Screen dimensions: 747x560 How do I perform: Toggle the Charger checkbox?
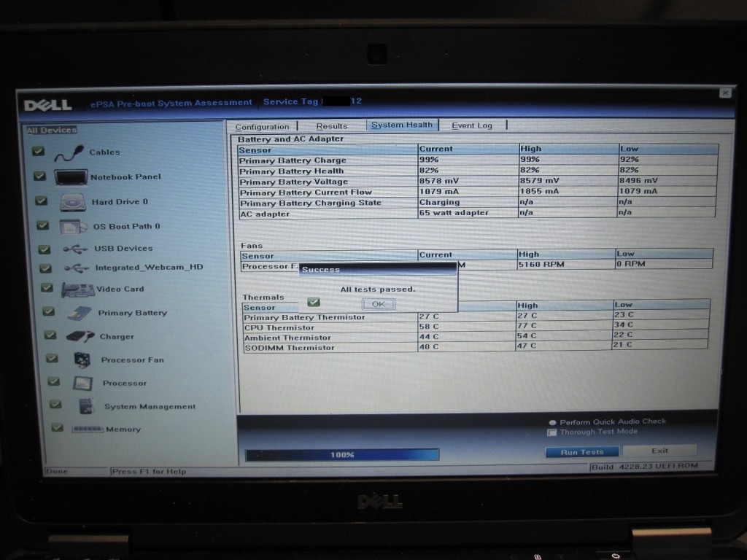pos(50,335)
